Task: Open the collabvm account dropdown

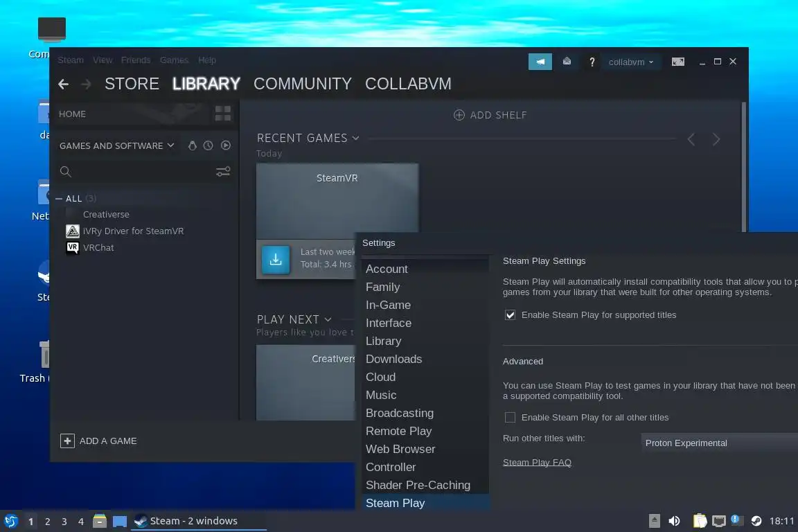Action: [631, 62]
